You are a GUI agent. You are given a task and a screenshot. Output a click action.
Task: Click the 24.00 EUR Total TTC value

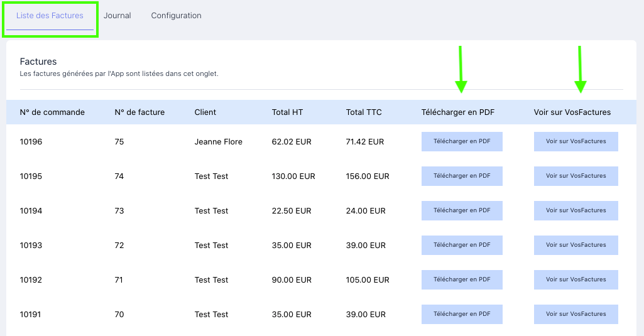366,211
